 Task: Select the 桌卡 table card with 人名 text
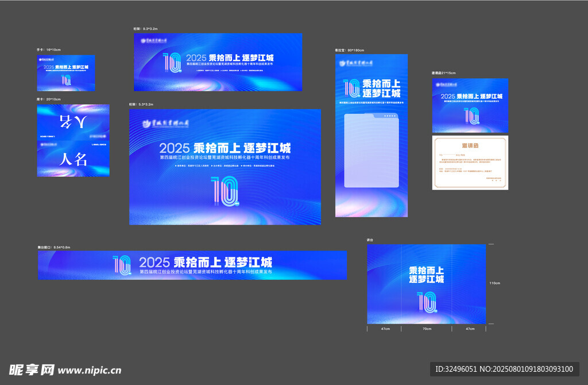[73, 140]
